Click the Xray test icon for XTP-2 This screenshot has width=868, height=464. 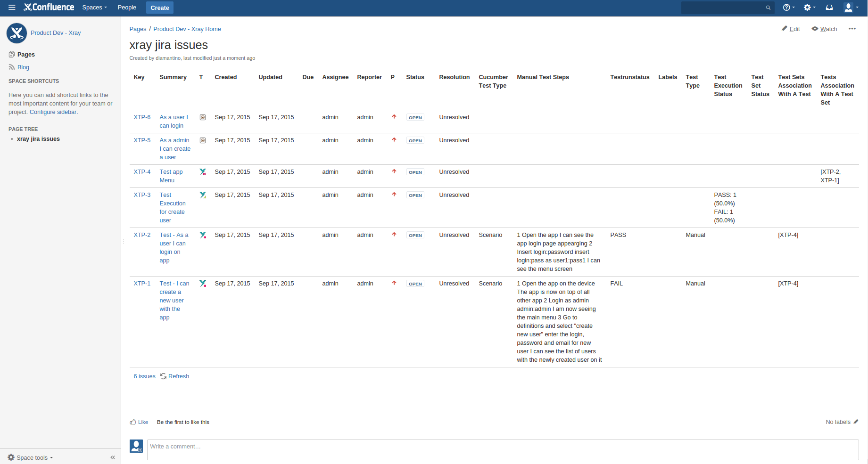click(x=203, y=235)
